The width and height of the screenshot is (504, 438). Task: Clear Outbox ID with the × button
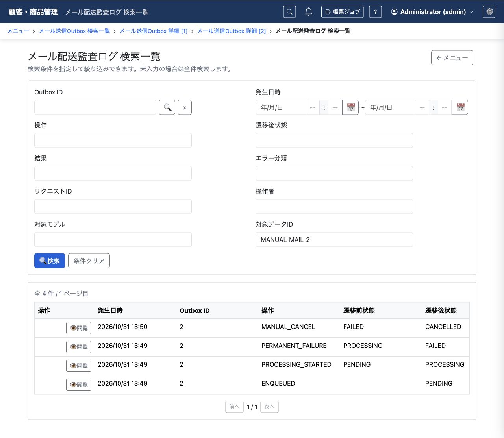[x=185, y=107]
